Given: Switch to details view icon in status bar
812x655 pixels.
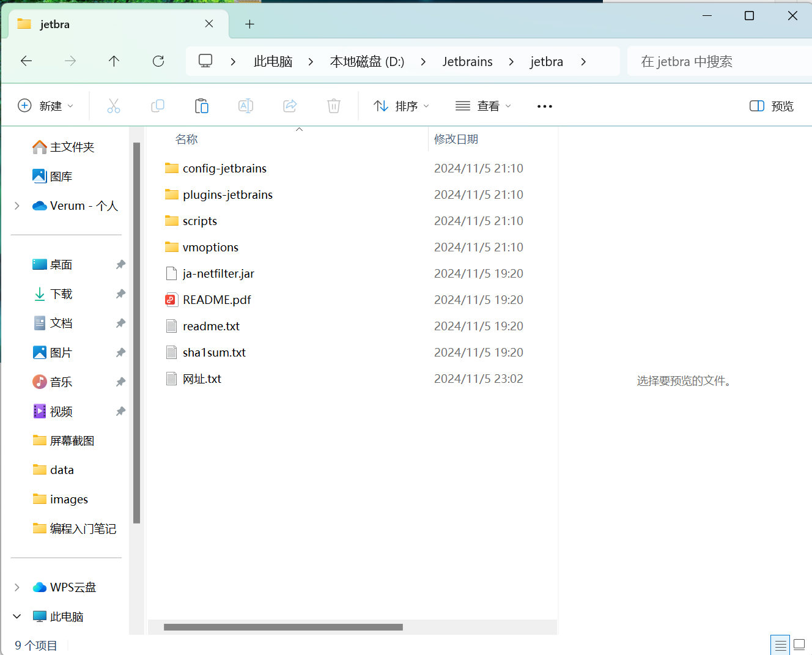Looking at the screenshot, I should click(x=780, y=645).
